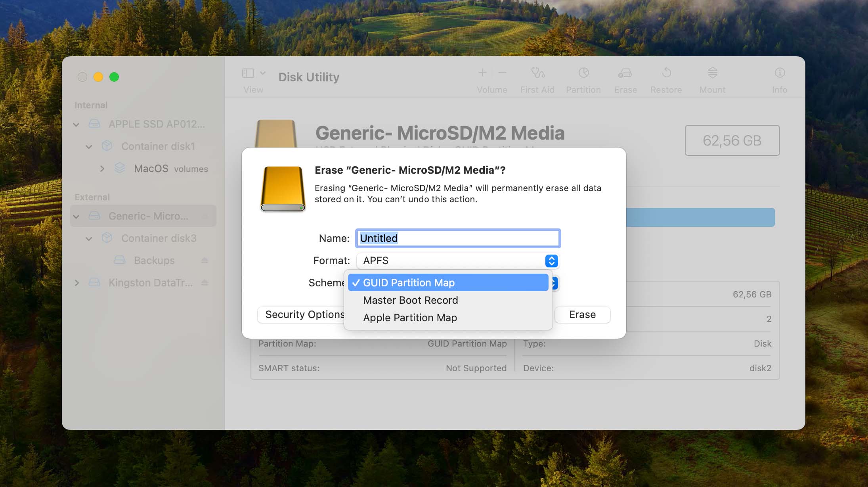Click the sidebar View toolbar icon
The height and width of the screenshot is (487, 868).
pyautogui.click(x=248, y=73)
